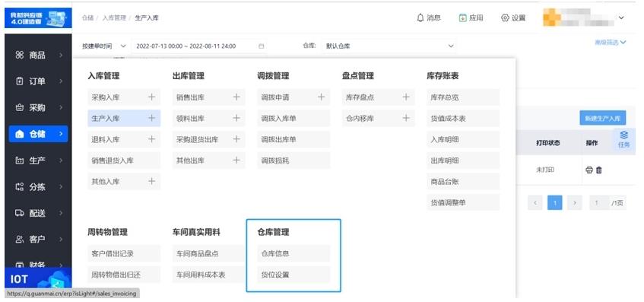Open the user account dropdown arrow

tap(621, 17)
